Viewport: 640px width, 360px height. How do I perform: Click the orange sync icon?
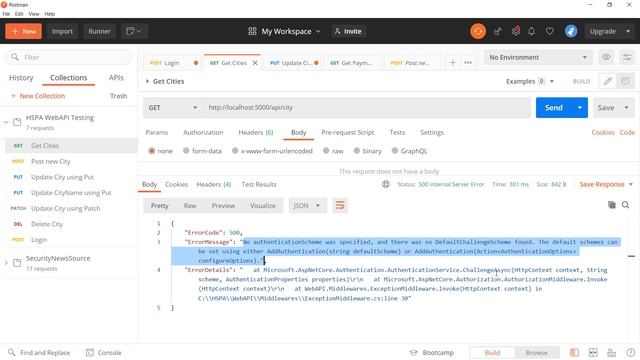point(478,31)
